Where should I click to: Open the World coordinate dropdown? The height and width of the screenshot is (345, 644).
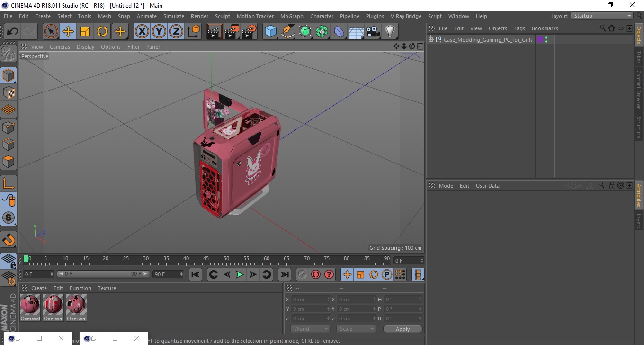(310, 329)
